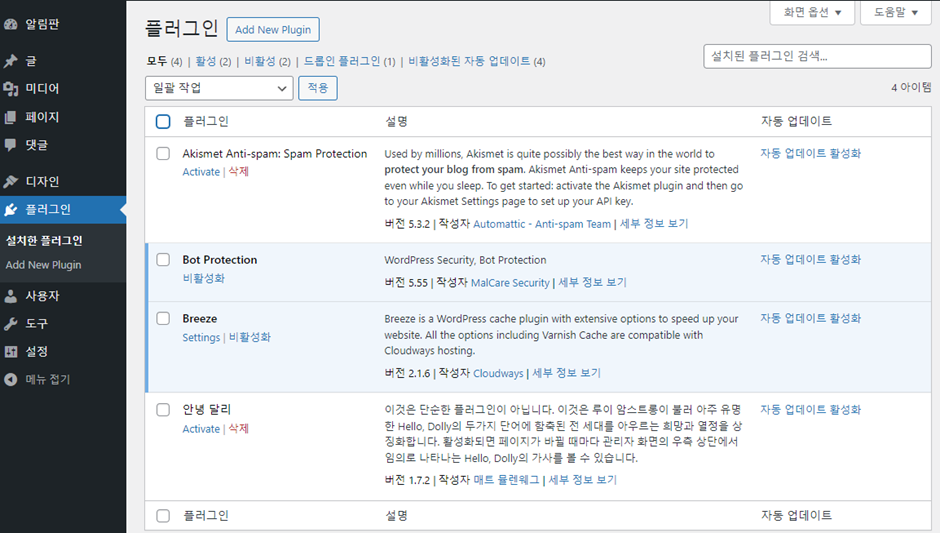Click the 도구 wrench icon
The image size is (940, 533).
pos(11,324)
